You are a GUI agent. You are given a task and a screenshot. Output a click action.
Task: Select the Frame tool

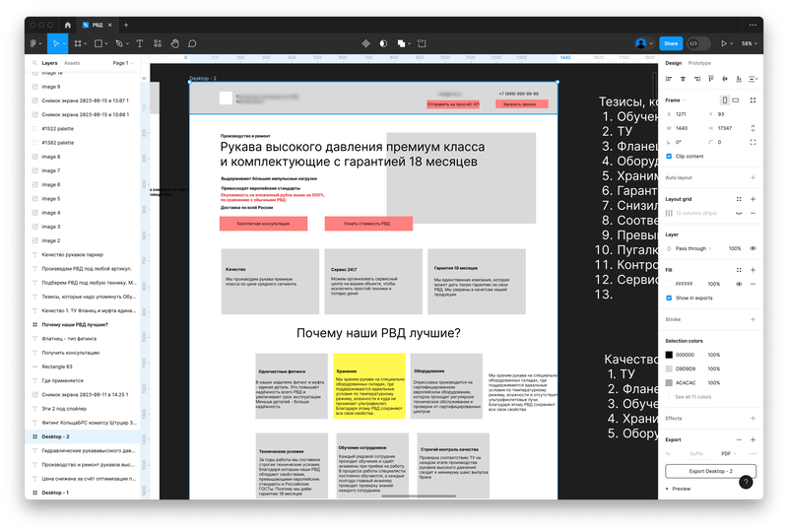78,43
